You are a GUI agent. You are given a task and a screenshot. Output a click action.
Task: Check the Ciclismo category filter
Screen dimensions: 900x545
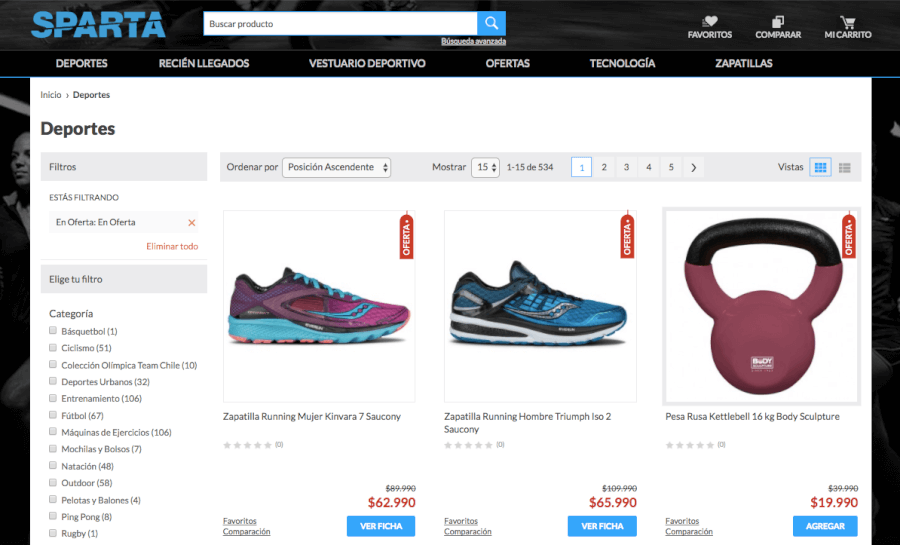[x=53, y=348]
